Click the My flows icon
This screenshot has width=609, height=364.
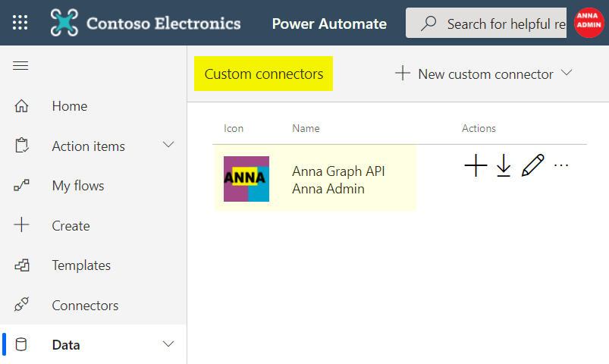click(x=21, y=185)
